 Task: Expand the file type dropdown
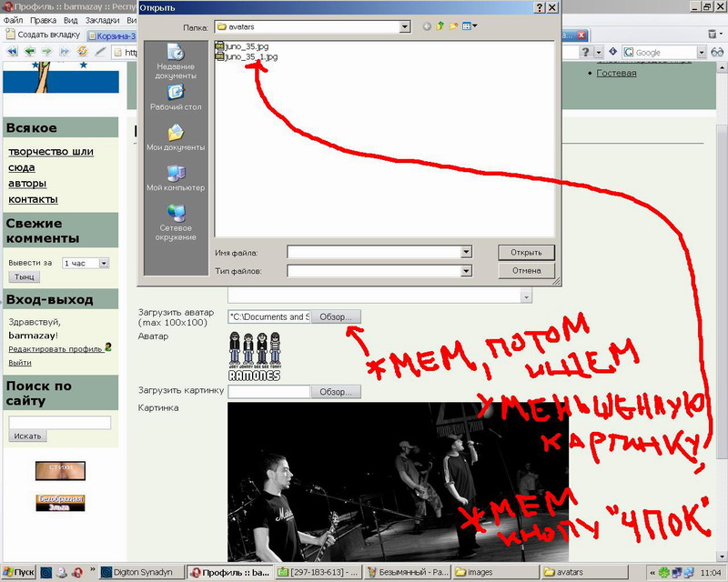[466, 271]
